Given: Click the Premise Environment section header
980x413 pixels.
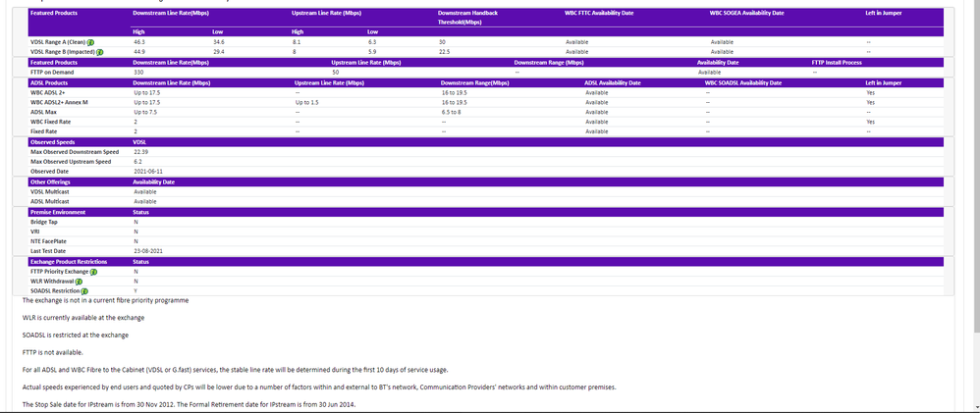Looking at the screenshot, I should click(x=60, y=212).
